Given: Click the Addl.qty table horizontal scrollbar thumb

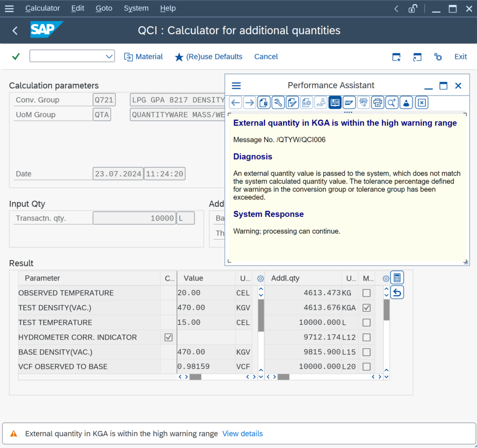Looking at the screenshot, I should pyautogui.click(x=284, y=377).
